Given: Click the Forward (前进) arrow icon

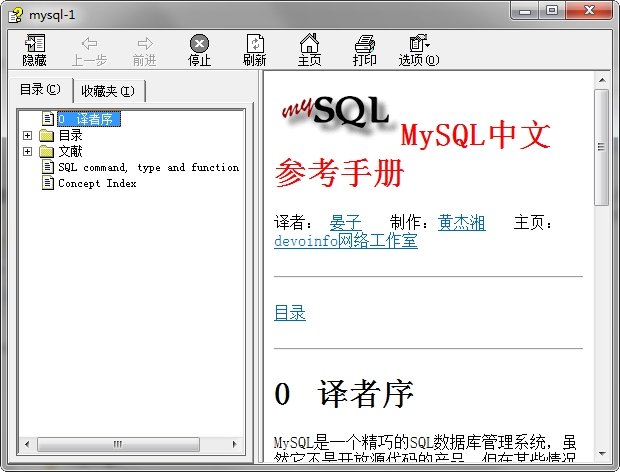Looking at the screenshot, I should (x=145, y=43).
